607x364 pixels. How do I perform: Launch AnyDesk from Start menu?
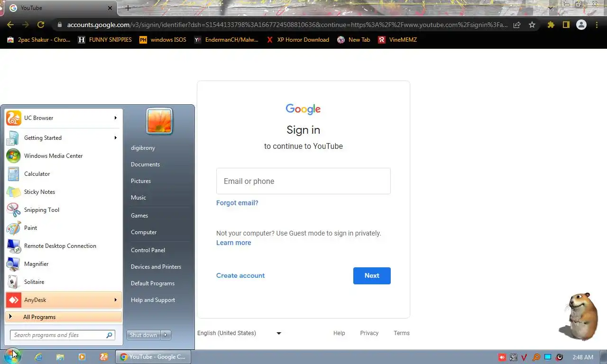tap(64, 300)
